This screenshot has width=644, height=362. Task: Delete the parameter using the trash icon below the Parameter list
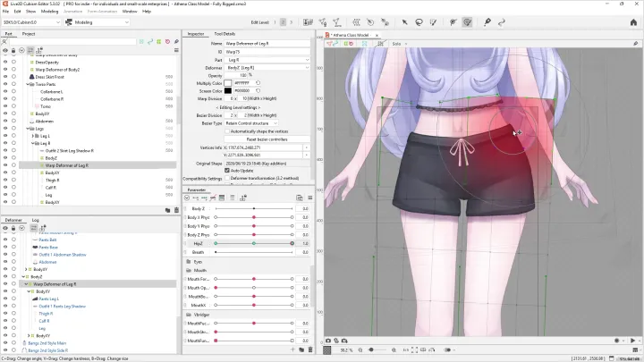(x=310, y=349)
